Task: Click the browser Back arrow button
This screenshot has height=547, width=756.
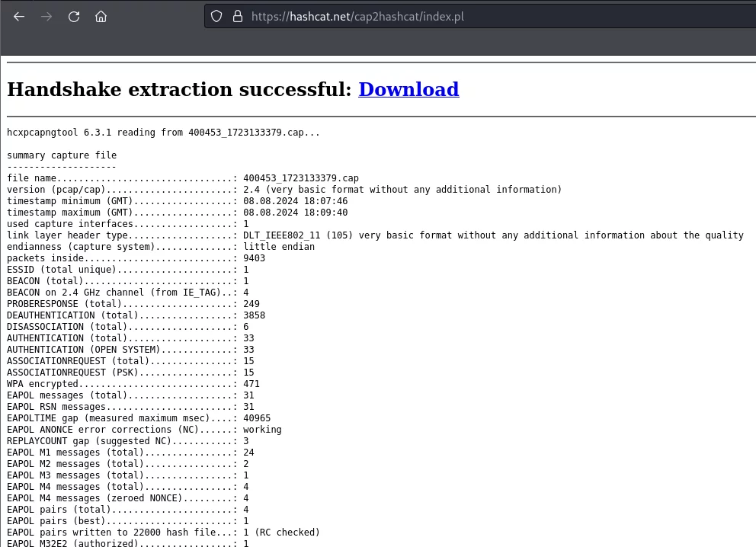Action: pyautogui.click(x=19, y=16)
